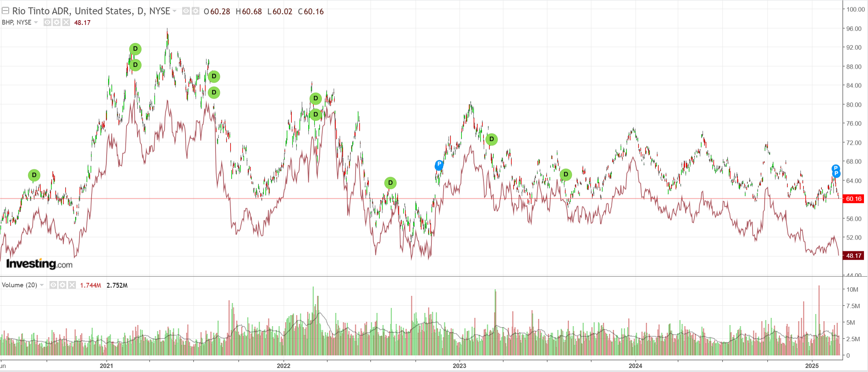
Task: Select the dividend marker in mid-2020
Action: tap(34, 175)
